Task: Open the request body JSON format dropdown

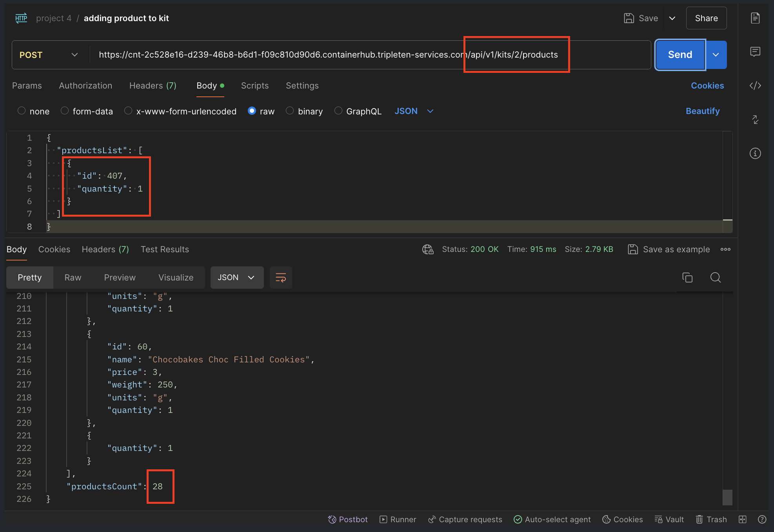Action: tap(414, 111)
